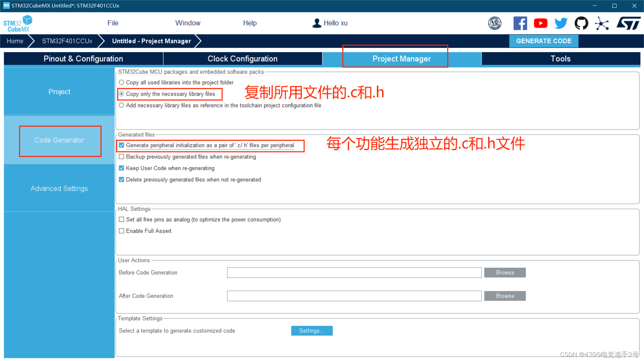
Task: Click the After Code Generation input field
Action: 354,295
